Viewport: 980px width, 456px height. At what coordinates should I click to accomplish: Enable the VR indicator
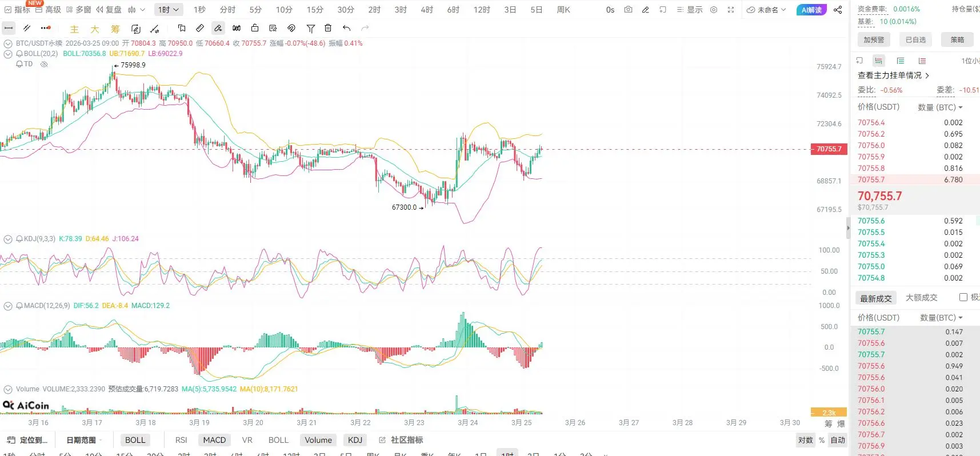247,440
